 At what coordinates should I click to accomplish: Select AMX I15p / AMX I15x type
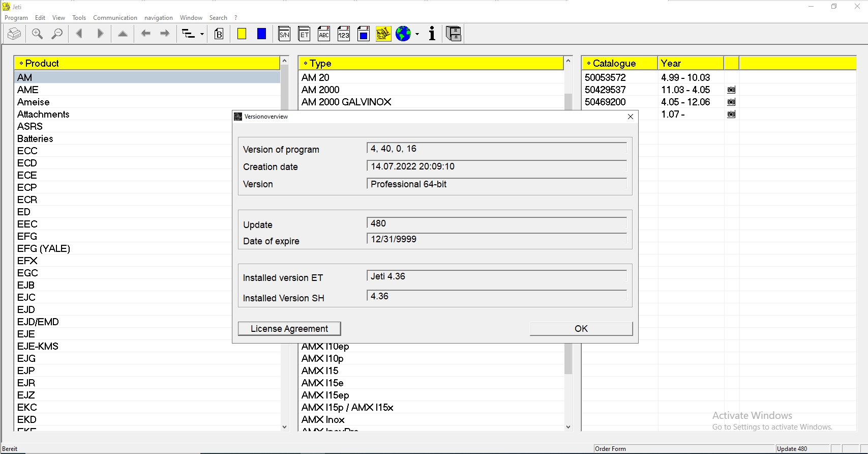pyautogui.click(x=431, y=407)
